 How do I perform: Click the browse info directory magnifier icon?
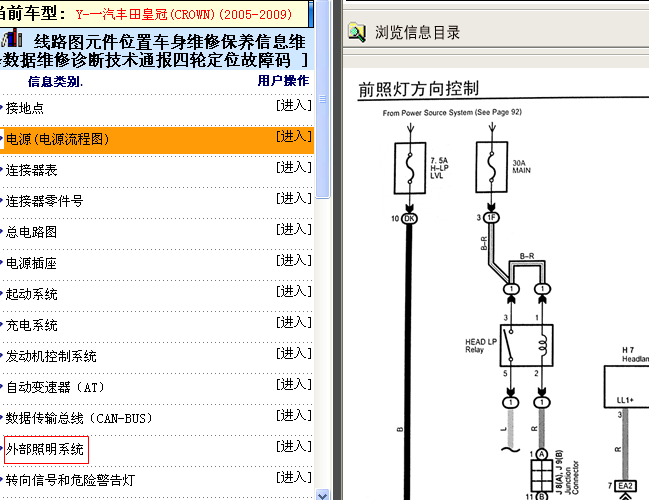pyautogui.click(x=357, y=33)
